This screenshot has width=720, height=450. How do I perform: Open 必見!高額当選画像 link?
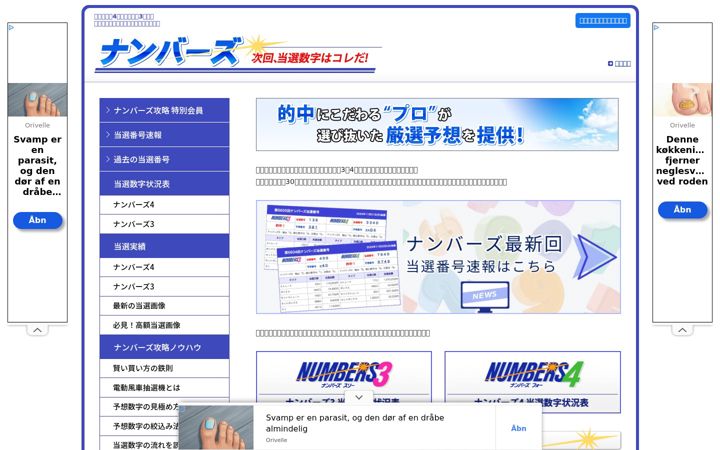coord(164,325)
